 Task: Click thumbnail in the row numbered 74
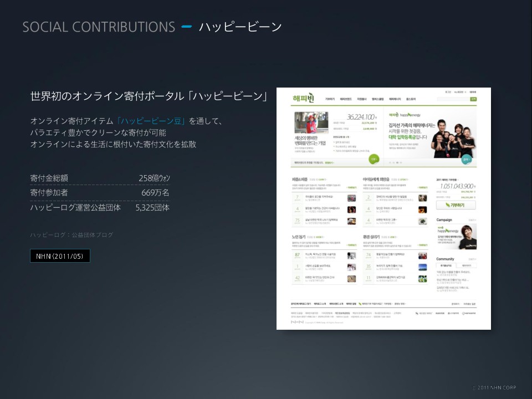click(422, 256)
